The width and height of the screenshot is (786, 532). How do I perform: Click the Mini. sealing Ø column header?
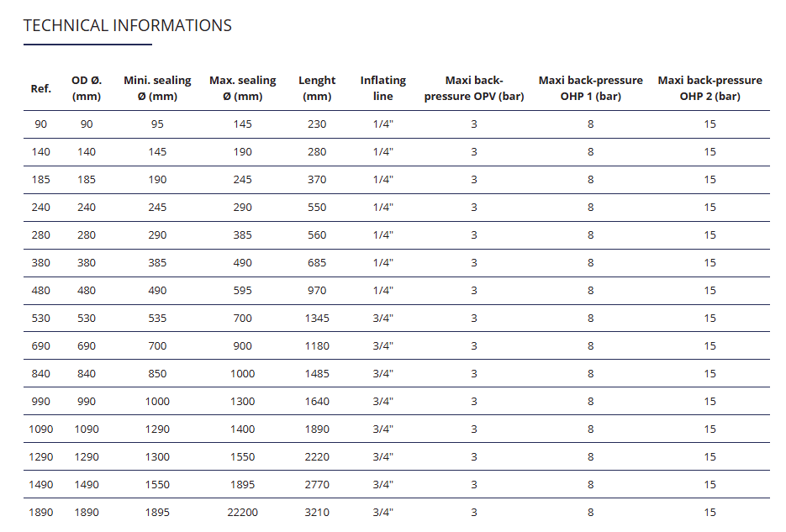157,88
